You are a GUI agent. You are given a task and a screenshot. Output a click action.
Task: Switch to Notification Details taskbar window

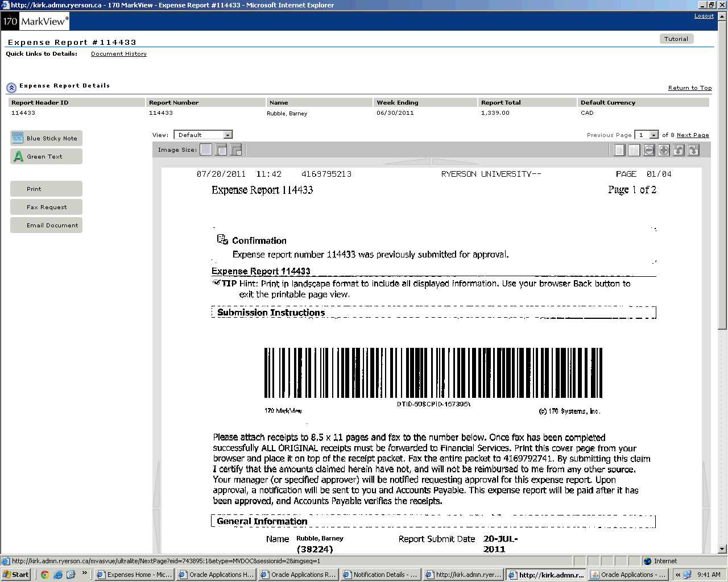(x=380, y=575)
